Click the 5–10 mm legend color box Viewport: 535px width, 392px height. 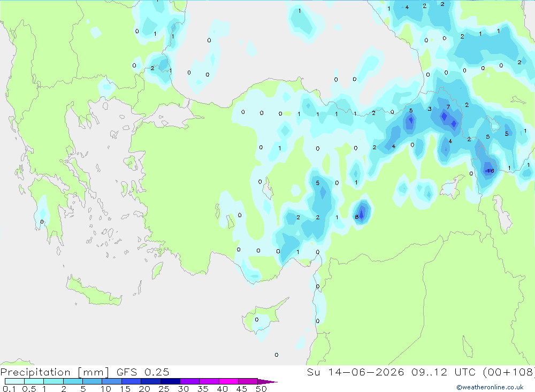tap(93, 381)
